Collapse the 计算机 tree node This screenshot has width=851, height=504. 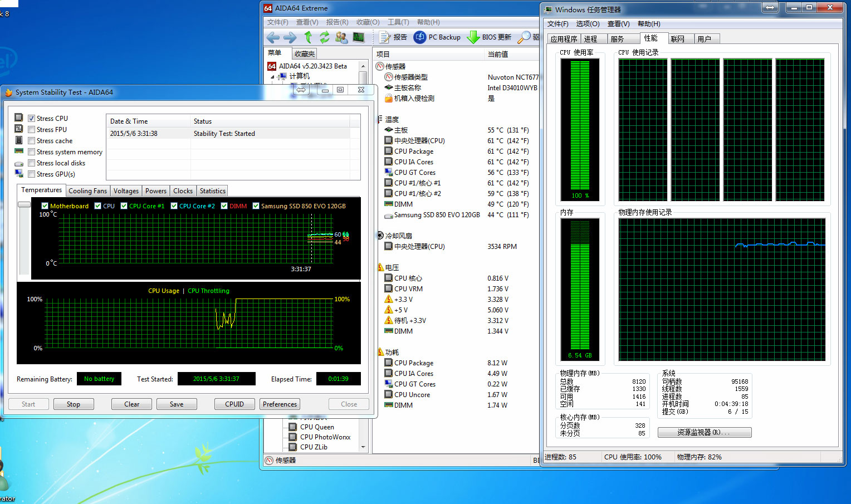pyautogui.click(x=273, y=77)
